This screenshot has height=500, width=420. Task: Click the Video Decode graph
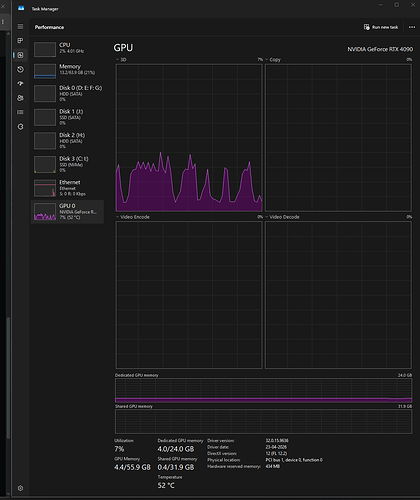pyautogui.click(x=338, y=295)
